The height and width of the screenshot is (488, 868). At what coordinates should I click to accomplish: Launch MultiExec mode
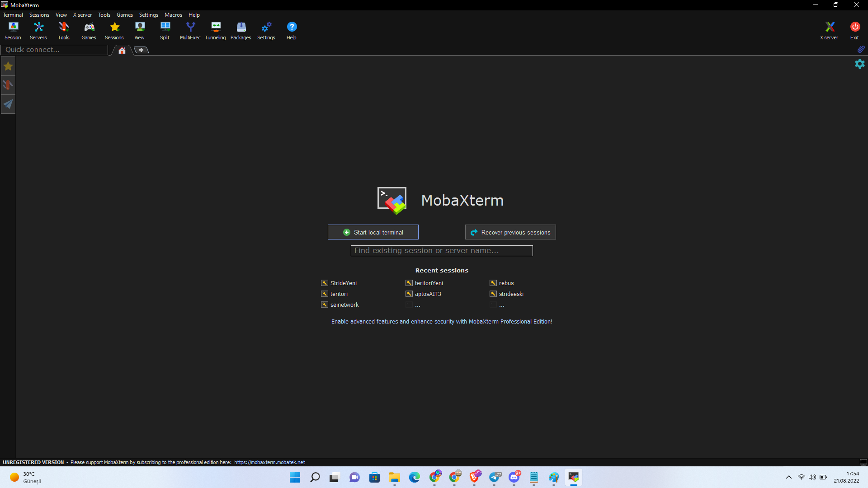click(190, 29)
